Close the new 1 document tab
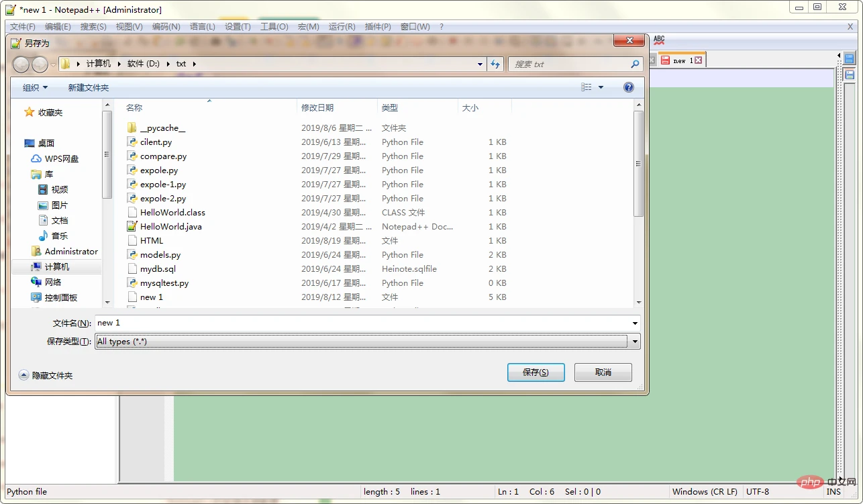863x504 pixels. click(698, 60)
